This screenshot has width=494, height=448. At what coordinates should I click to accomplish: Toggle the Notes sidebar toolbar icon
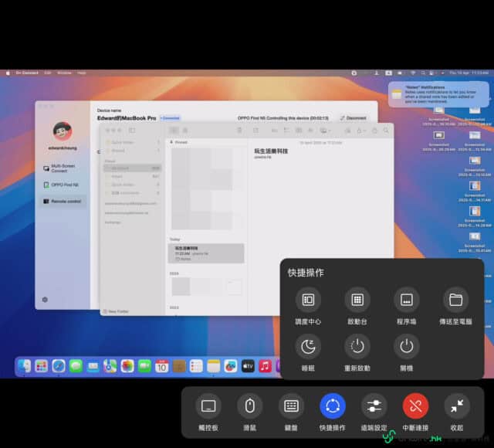pyautogui.click(x=132, y=131)
